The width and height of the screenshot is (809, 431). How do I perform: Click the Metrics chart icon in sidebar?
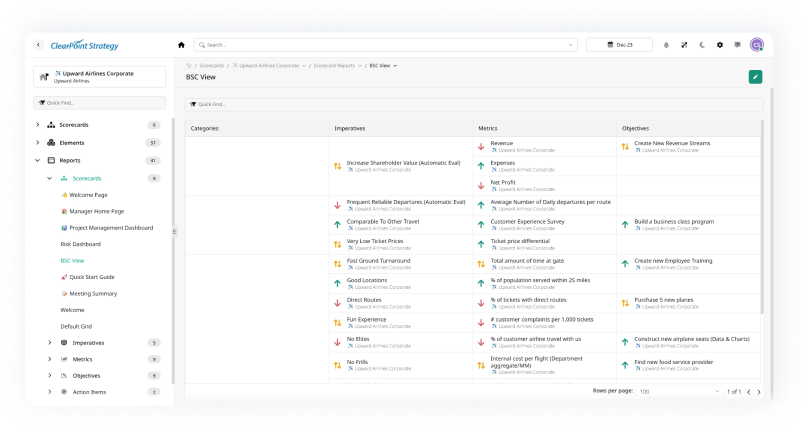click(64, 359)
